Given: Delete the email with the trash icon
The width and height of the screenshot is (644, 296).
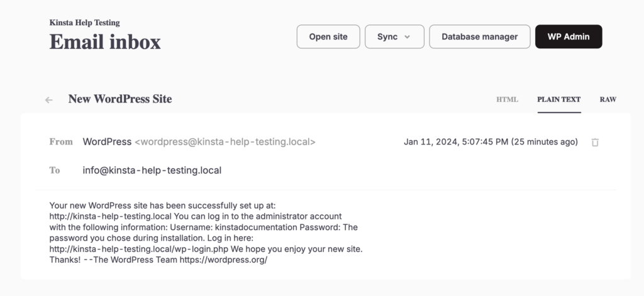Looking at the screenshot, I should point(595,143).
